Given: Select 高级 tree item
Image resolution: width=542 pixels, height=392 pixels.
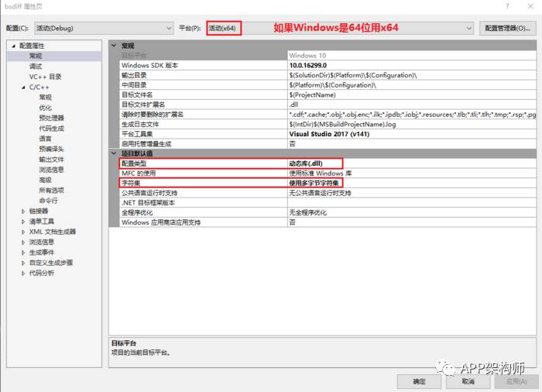Looking at the screenshot, I should point(45,180).
